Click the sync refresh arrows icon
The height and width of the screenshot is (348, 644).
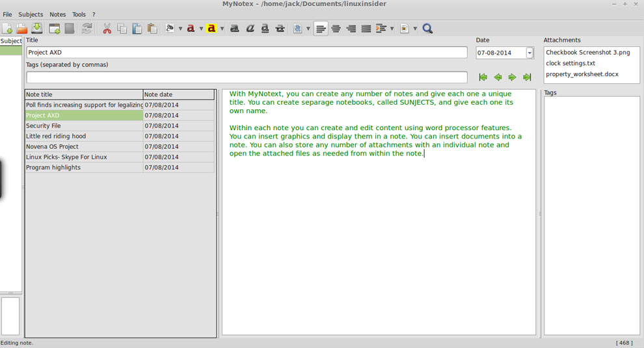coord(87,29)
